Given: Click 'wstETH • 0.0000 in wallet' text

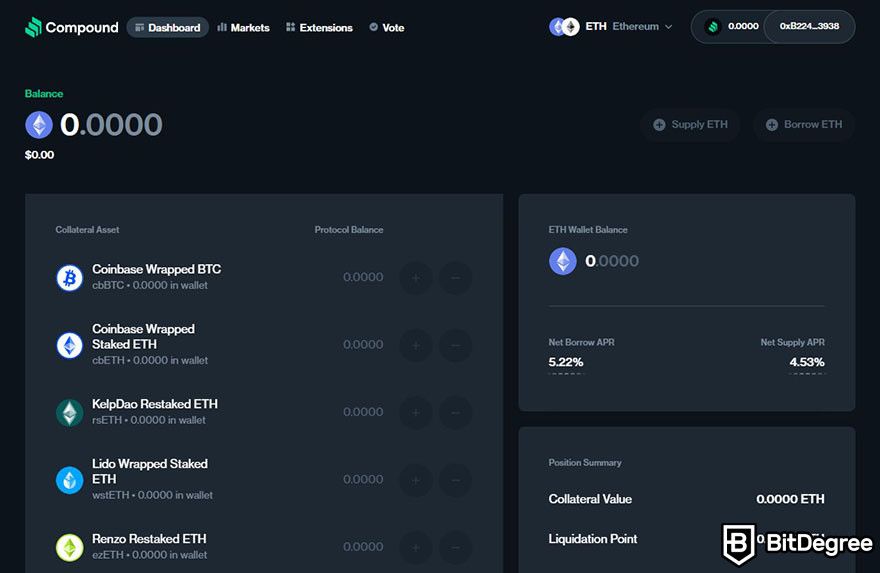Looking at the screenshot, I should click(152, 495).
